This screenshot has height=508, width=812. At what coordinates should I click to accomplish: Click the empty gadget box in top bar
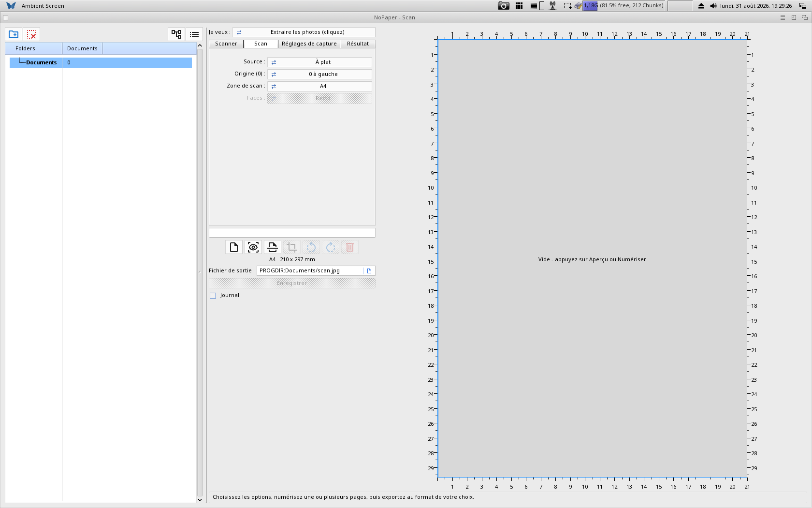[x=680, y=6]
